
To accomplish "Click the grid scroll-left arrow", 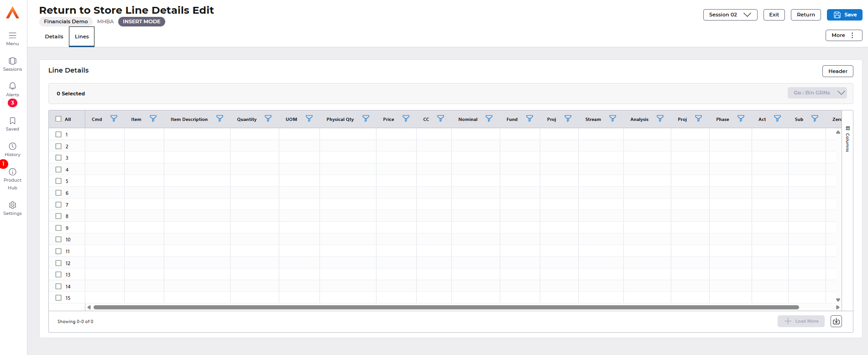I will (x=89, y=308).
